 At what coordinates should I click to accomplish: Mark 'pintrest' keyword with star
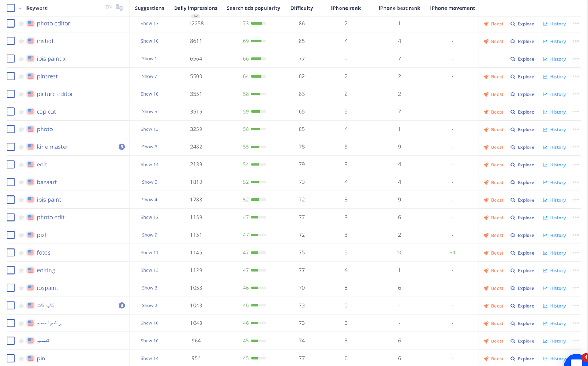21,76
